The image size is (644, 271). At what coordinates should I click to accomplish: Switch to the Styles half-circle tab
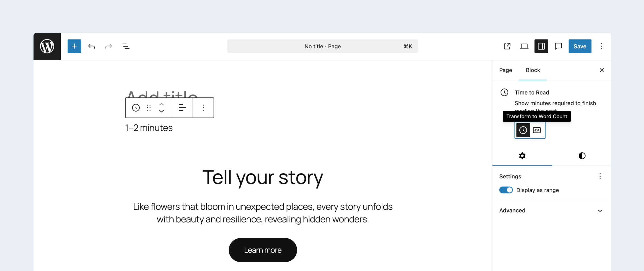point(582,156)
